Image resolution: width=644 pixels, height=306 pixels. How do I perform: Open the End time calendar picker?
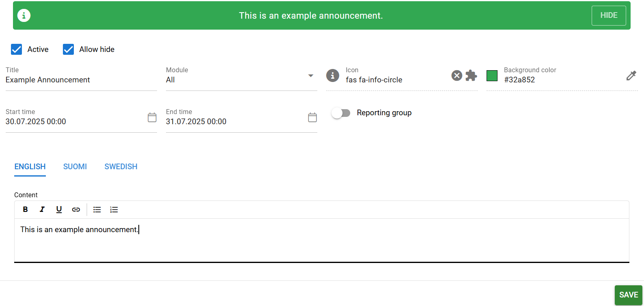click(312, 118)
